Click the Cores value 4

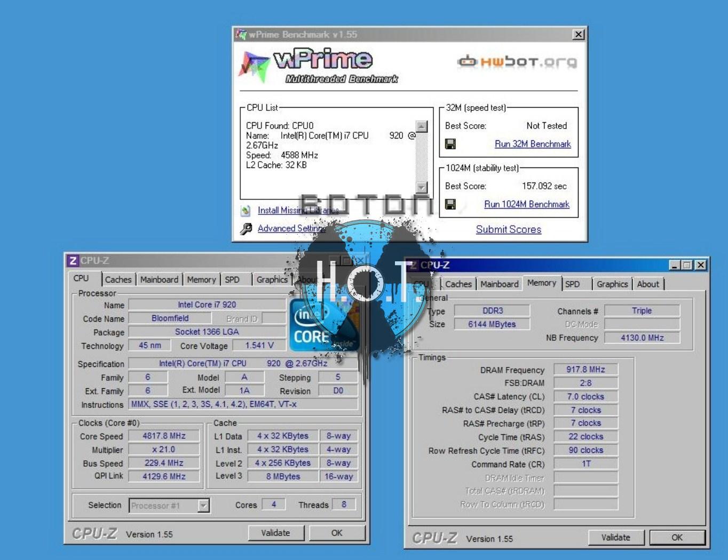[x=274, y=505]
